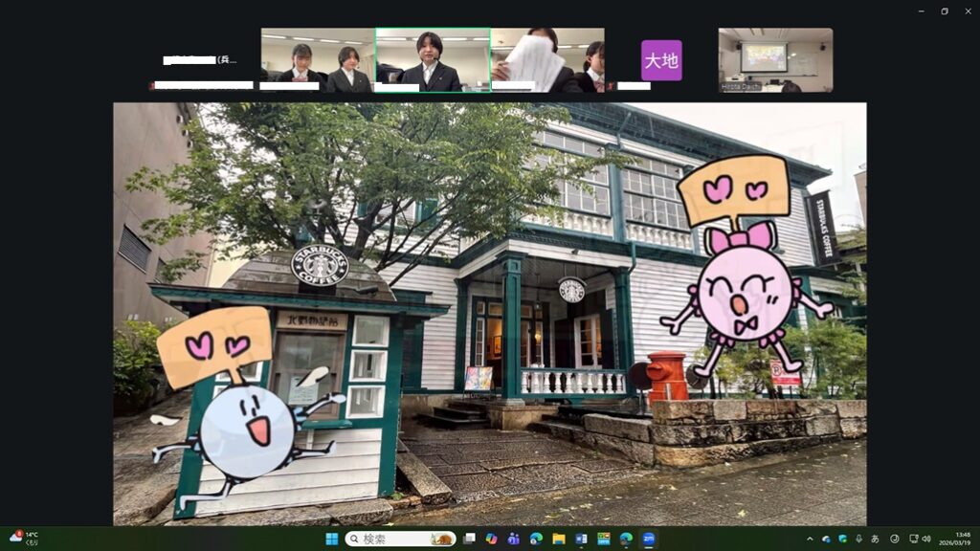
Task: Open the network status tray icon
Action: coord(913,539)
